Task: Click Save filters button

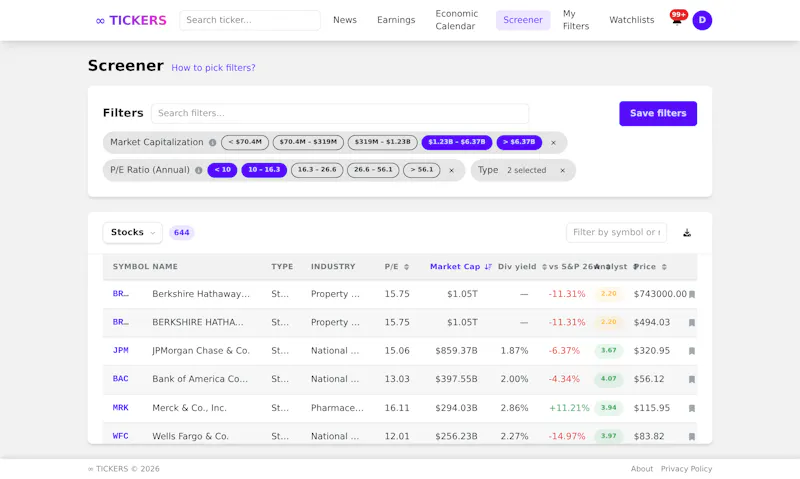Action: (658, 113)
